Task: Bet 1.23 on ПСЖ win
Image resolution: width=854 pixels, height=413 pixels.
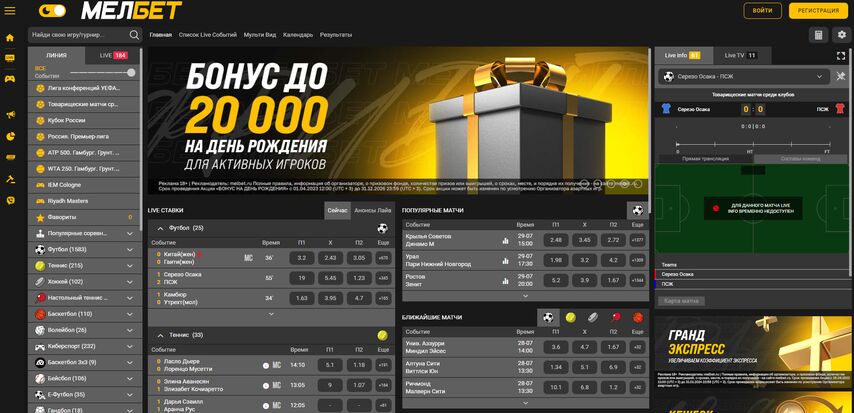Action: [x=359, y=278]
